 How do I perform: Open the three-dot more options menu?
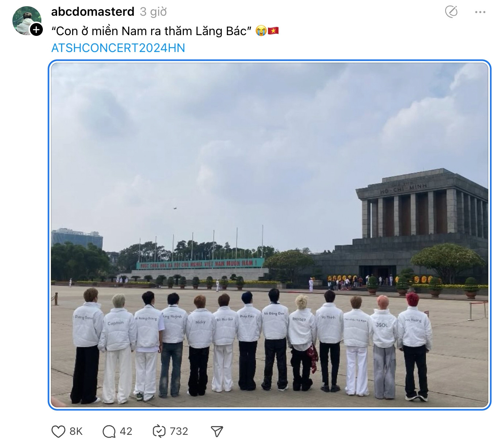[480, 12]
